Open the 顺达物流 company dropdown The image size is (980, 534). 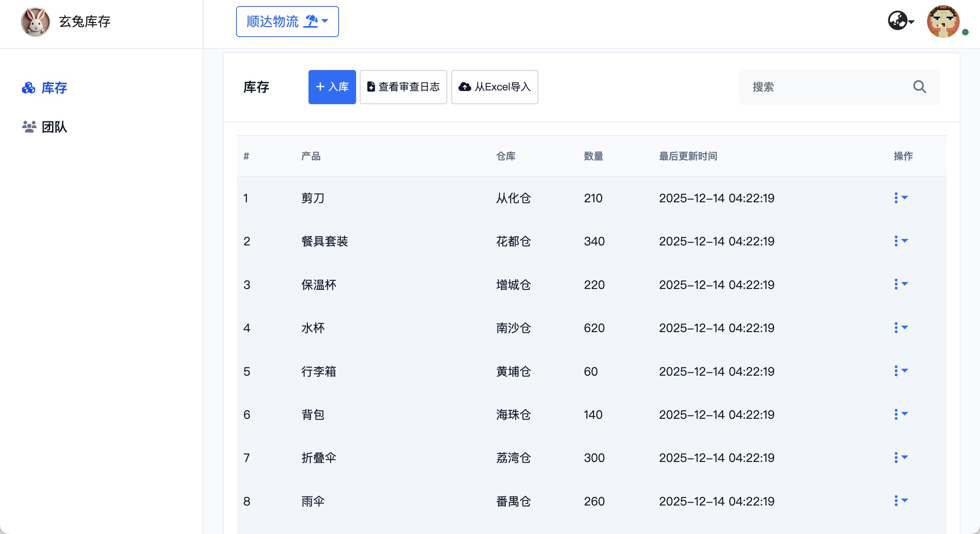point(287,22)
